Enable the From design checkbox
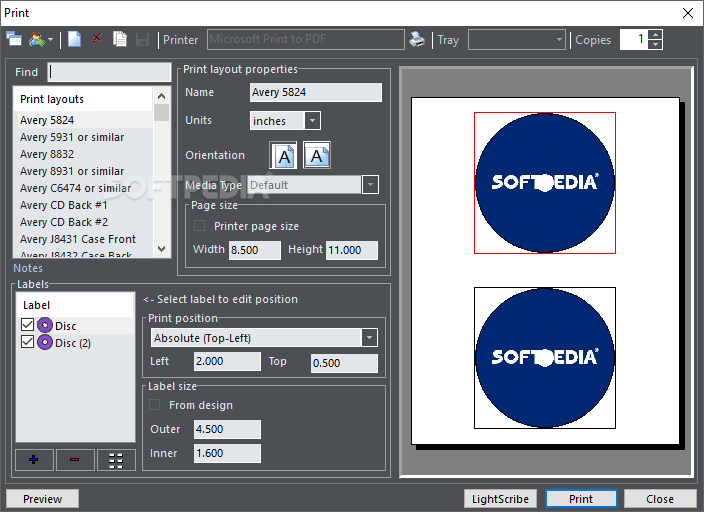This screenshot has height=512, width=704. [154, 405]
